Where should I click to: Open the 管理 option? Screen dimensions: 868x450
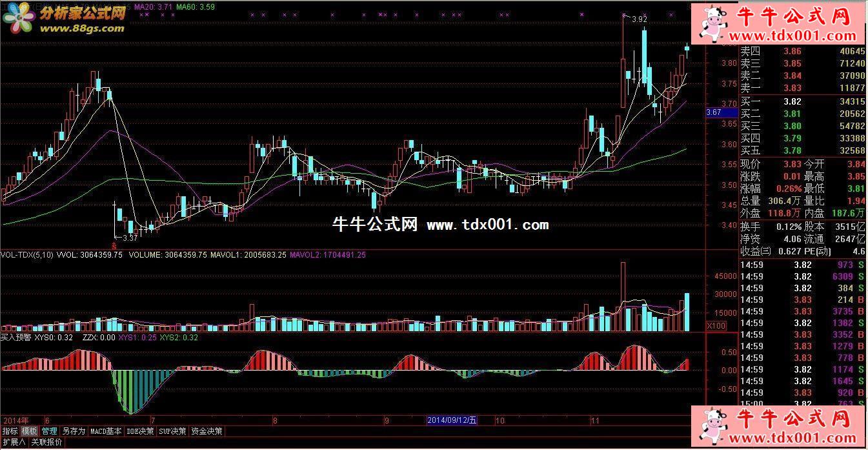(49, 431)
